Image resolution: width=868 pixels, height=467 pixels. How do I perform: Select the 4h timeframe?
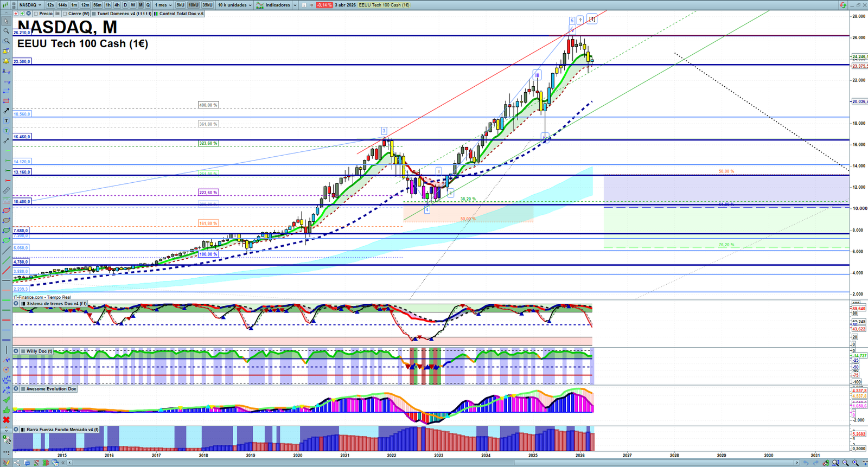coord(117,5)
